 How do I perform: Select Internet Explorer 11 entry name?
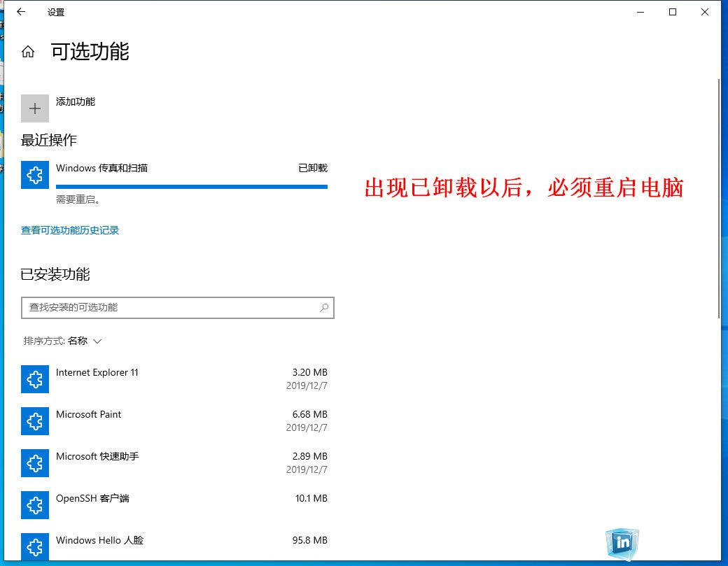[x=97, y=372]
